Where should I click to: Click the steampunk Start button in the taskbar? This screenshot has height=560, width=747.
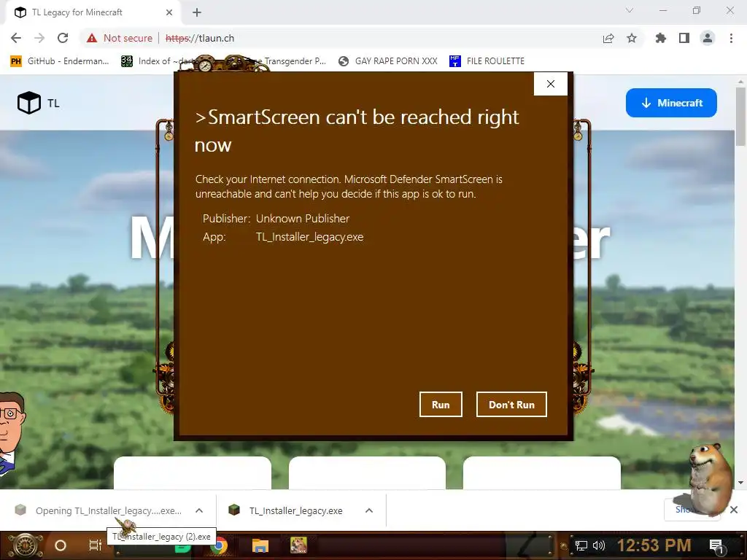[x=25, y=545]
